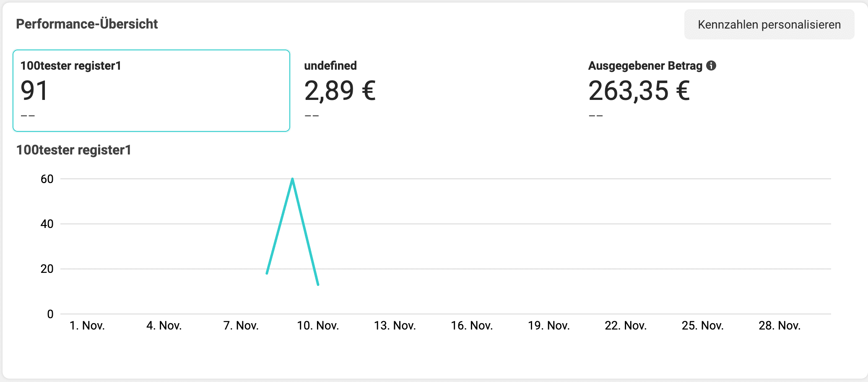The width and height of the screenshot is (868, 382).
Task: Click the 19. Nov. axis label
Action: point(549,325)
